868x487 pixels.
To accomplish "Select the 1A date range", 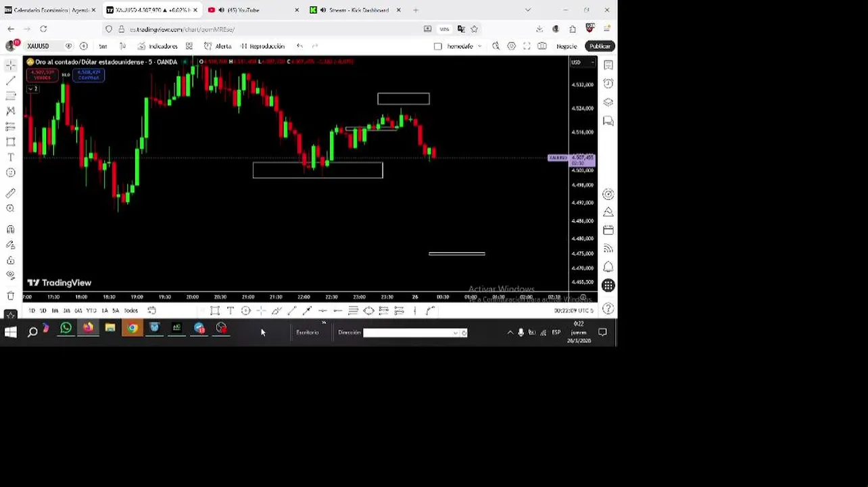I will (105, 310).
